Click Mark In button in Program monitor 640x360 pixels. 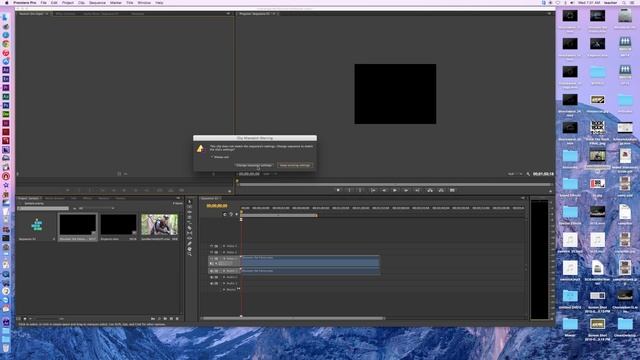tap(349, 190)
